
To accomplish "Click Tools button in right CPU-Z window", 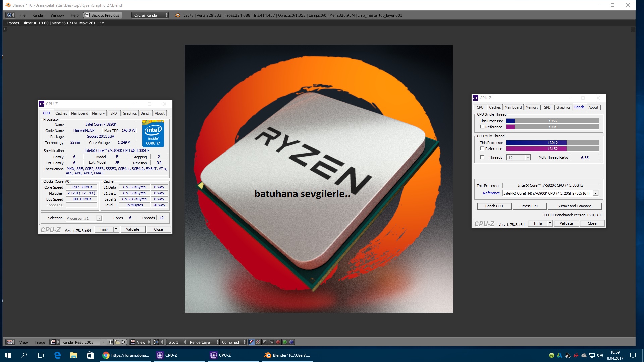I will 537,223.
